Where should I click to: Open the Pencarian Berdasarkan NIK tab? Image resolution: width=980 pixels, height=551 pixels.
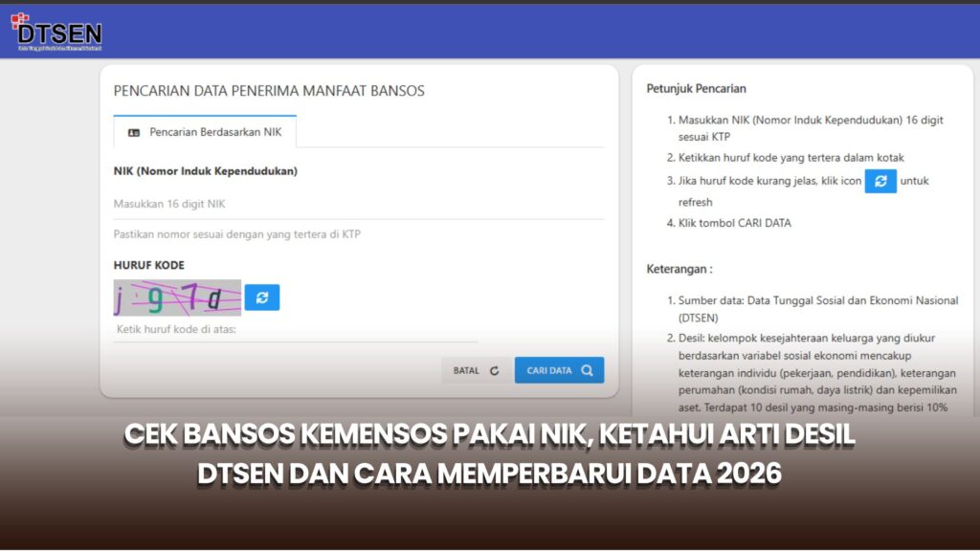205,132
